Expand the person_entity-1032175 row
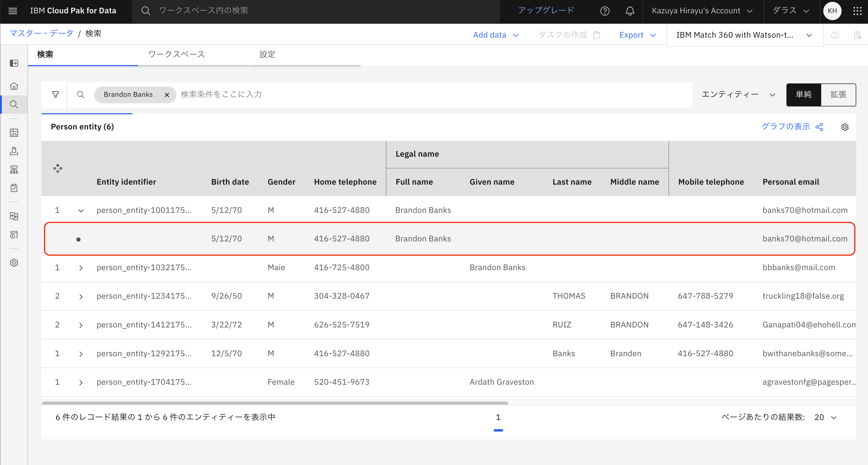This screenshot has height=465, width=868. pos(81,268)
